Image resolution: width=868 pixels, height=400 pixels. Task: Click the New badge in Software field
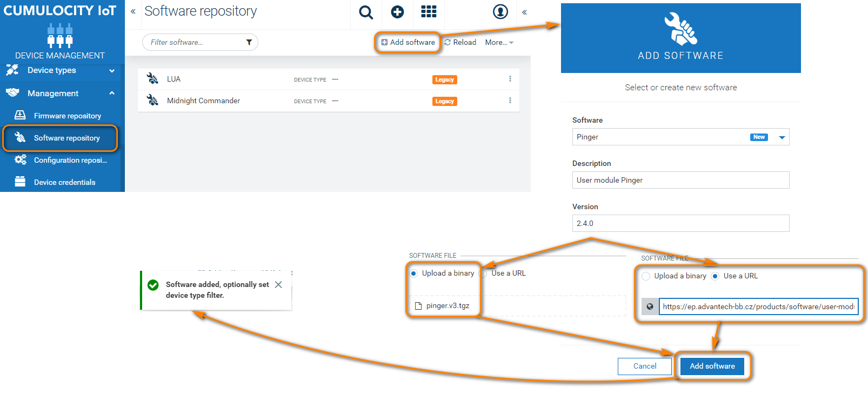pos(759,137)
